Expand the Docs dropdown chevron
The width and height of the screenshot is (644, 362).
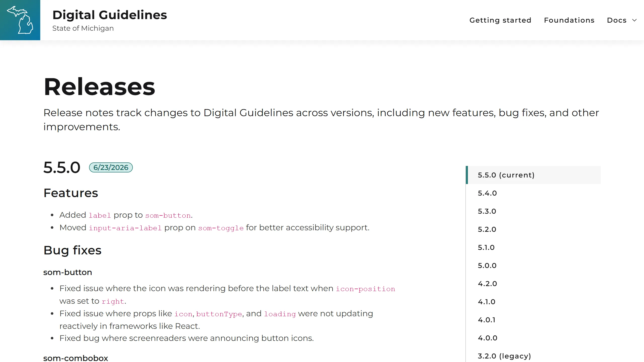[x=634, y=20]
